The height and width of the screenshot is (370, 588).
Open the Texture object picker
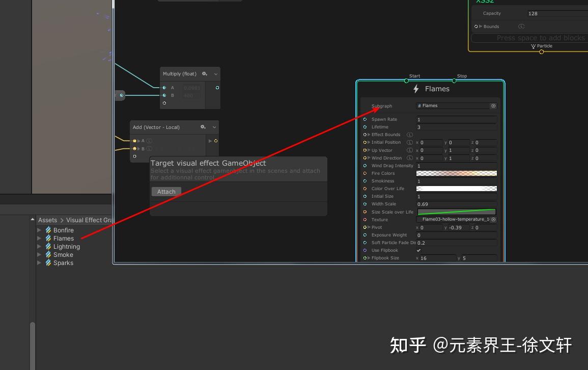(493, 220)
